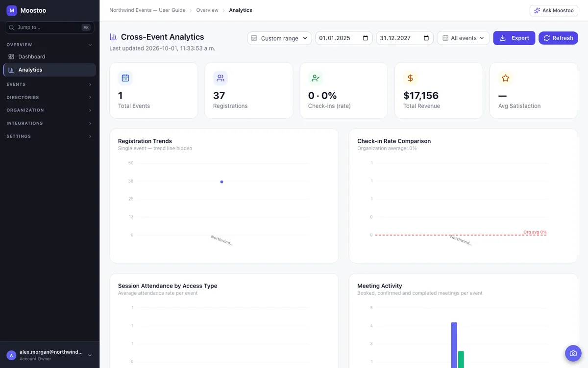Click the Avg Satisfaction star icon
Screen dimensions: 588x368
[x=506, y=78]
